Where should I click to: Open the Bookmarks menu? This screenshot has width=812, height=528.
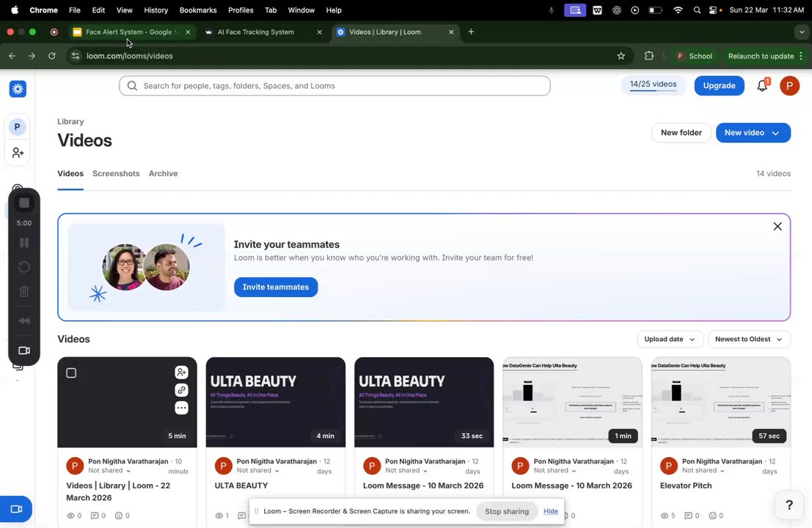(198, 10)
